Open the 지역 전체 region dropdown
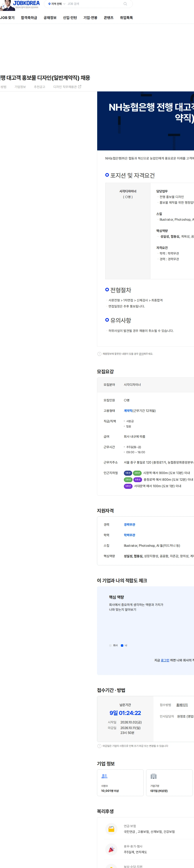The height and width of the screenshot is (868, 194). tap(57, 4)
